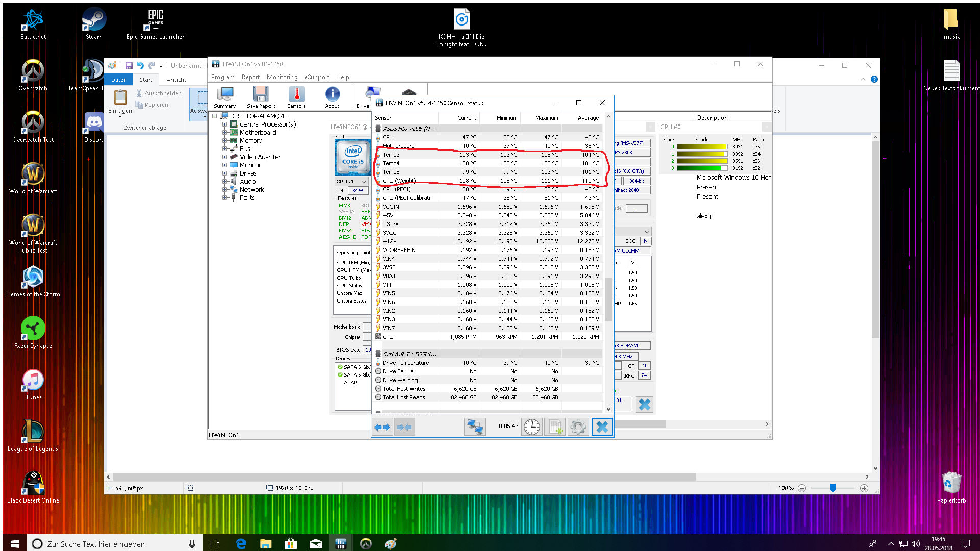Expand the Video Adapter tree node
Image resolution: width=980 pixels, height=551 pixels.
click(224, 157)
